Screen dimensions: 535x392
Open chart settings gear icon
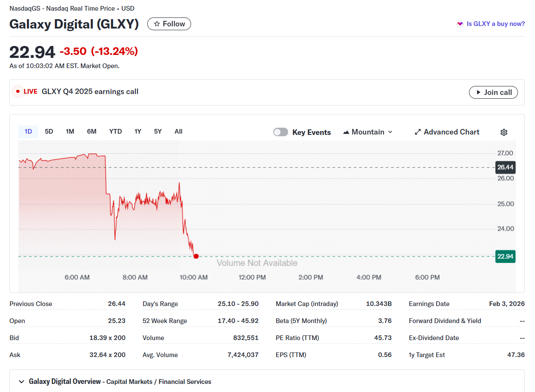[504, 132]
